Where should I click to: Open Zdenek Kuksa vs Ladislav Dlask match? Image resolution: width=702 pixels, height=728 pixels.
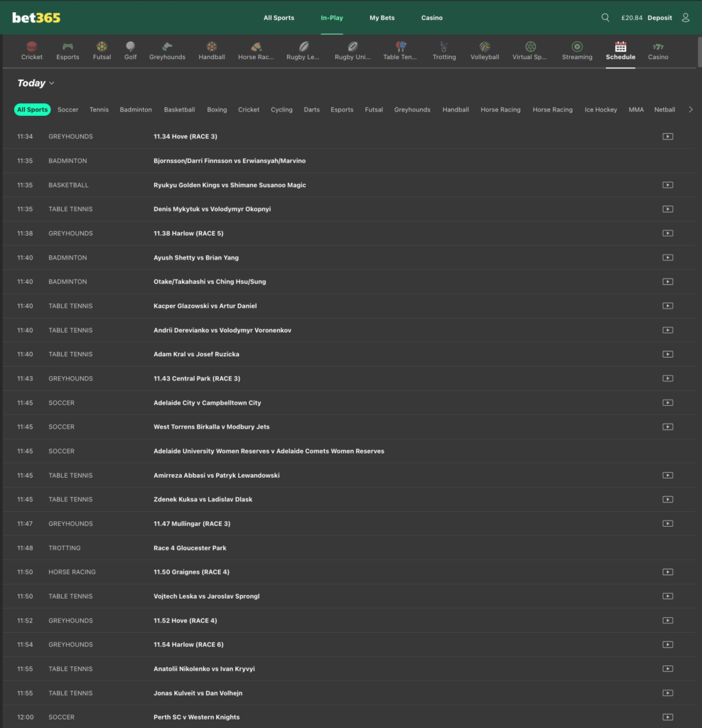click(x=202, y=500)
